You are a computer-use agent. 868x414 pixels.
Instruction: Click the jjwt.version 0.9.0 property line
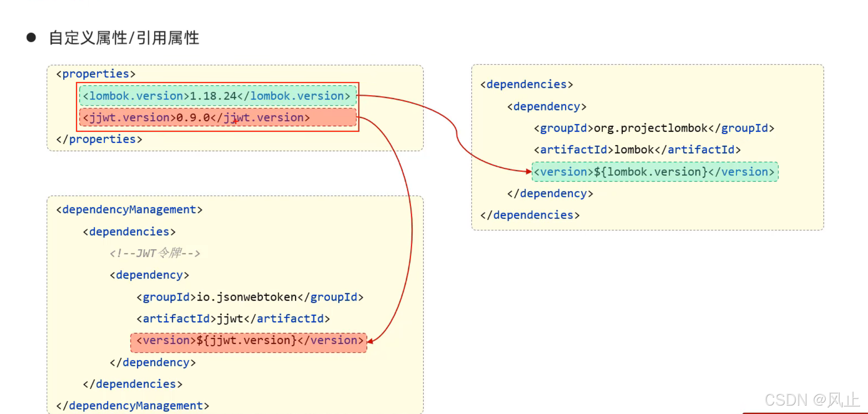pos(218,118)
